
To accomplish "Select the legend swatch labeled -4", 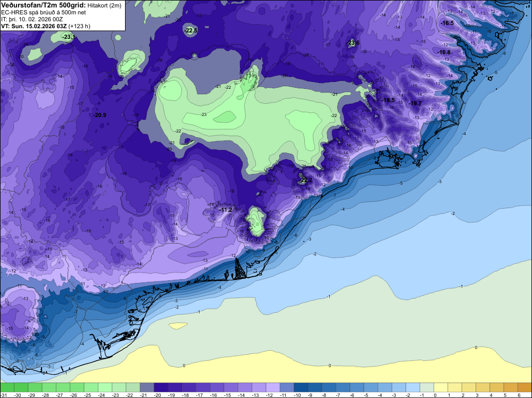I will pos(385,387).
